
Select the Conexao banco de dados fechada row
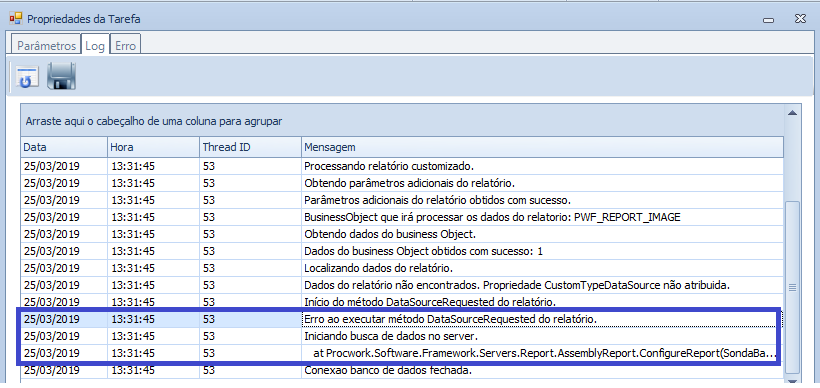coord(402,370)
